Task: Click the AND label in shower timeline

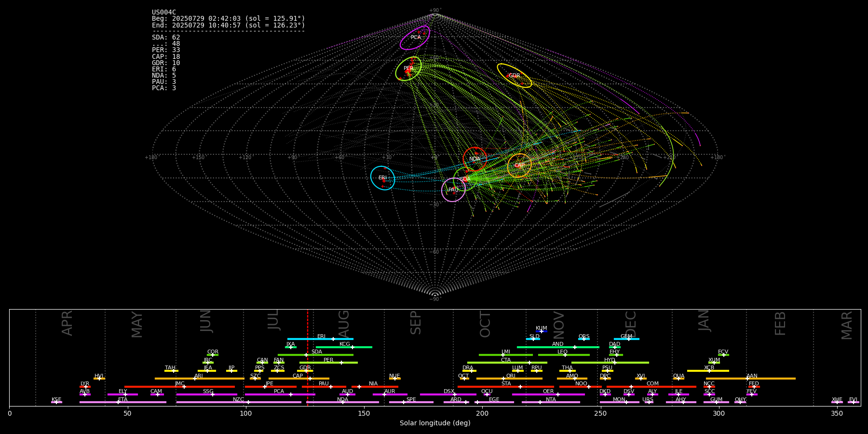Action: pyautogui.click(x=558, y=344)
